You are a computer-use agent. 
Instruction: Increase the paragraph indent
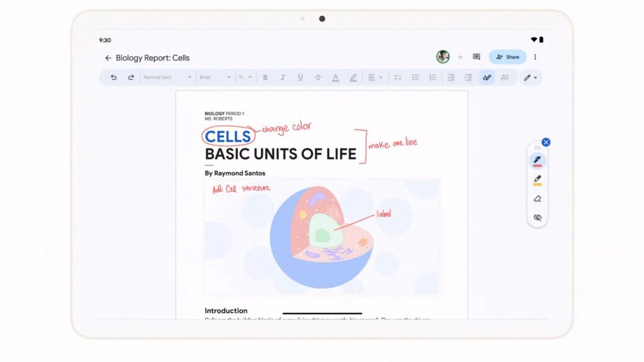pyautogui.click(x=468, y=77)
